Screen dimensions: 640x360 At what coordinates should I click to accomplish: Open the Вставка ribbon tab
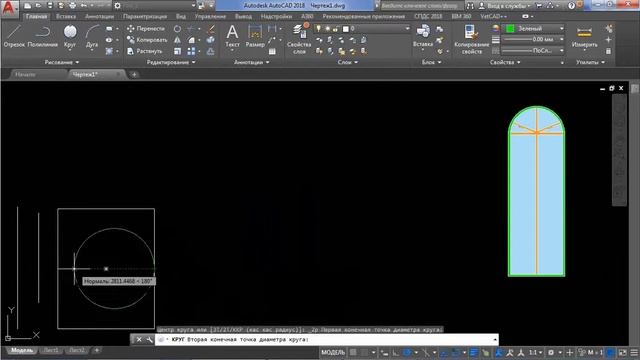(66, 16)
